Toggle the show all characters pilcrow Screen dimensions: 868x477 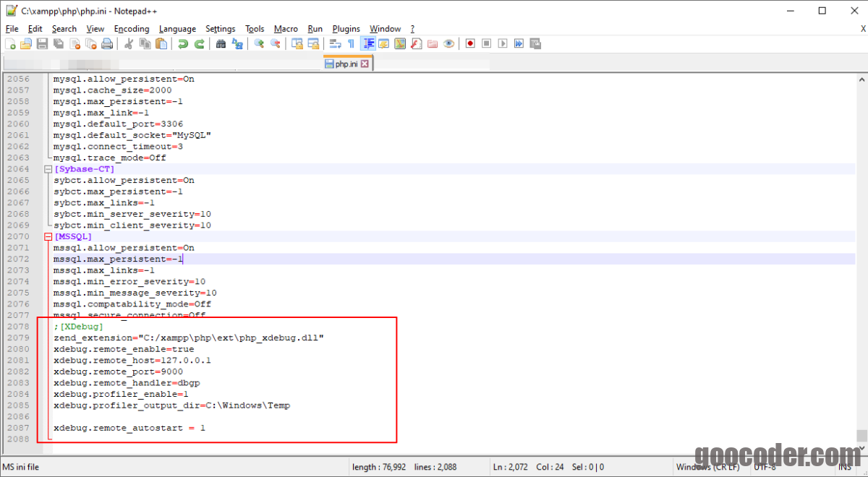coord(351,43)
